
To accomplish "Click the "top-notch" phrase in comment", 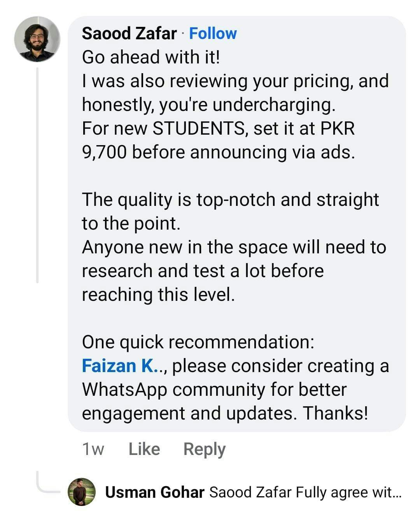I will [236, 200].
